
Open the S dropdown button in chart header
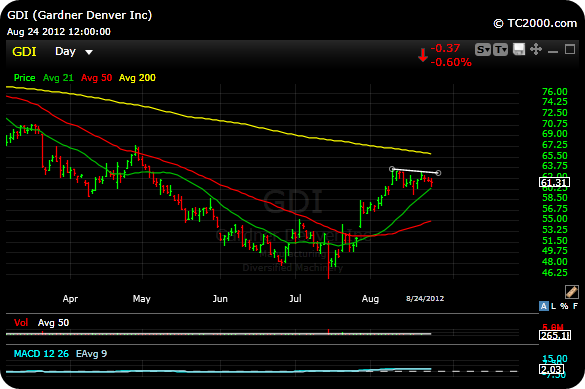pyautogui.click(x=482, y=50)
